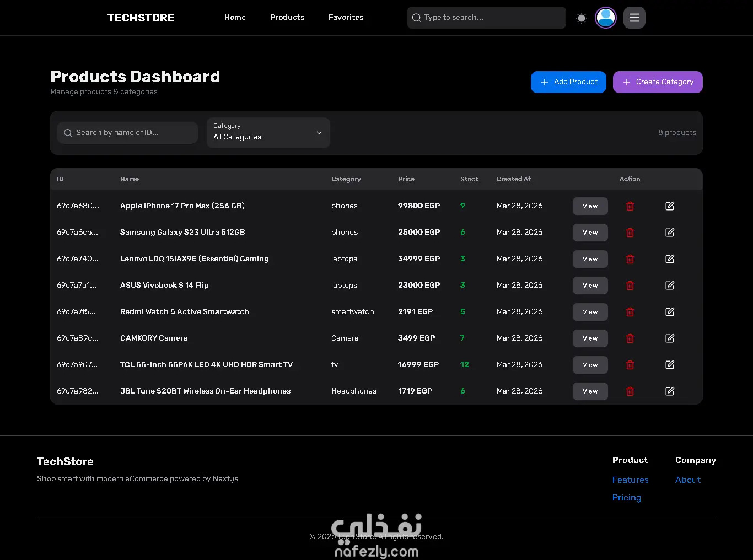Click the TECHSTORE logo
The height and width of the screenshot is (560, 753).
(x=141, y=18)
